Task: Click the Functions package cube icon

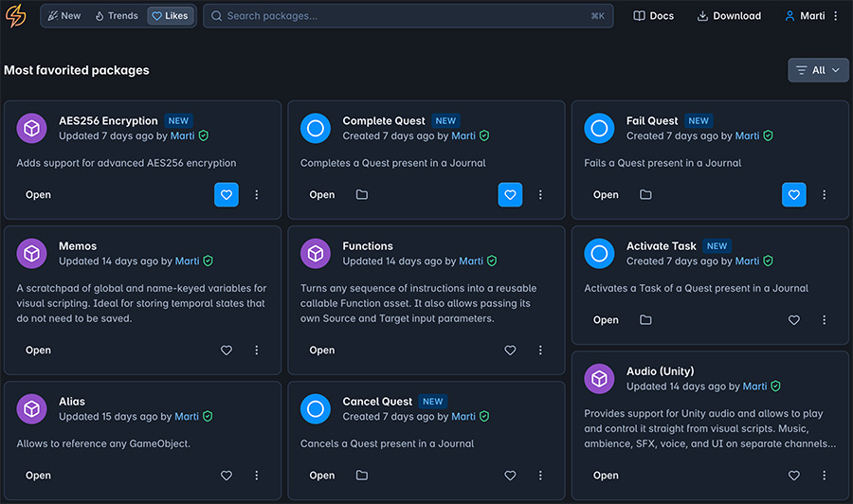Action: (316, 253)
